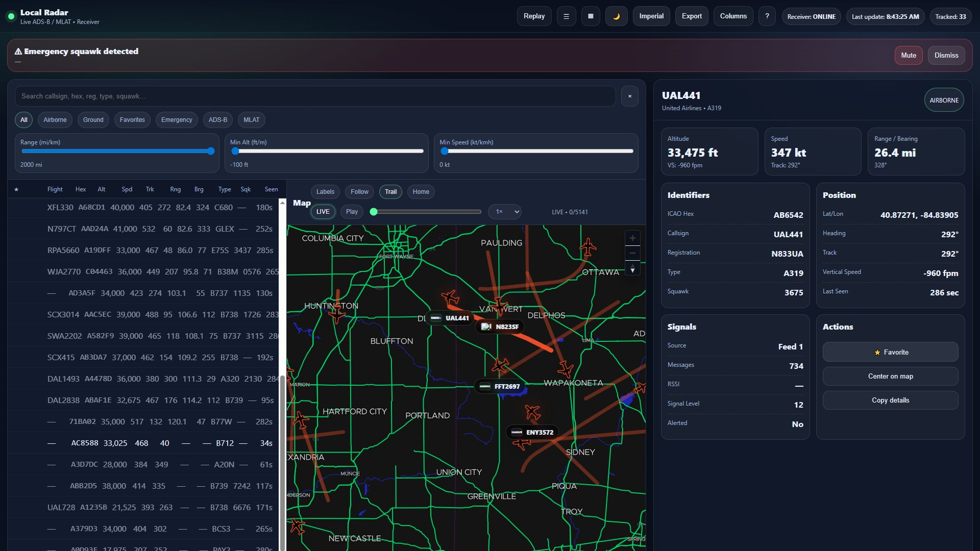Enable Follow mode on the map
This screenshot has width=980, height=551.
(x=359, y=192)
